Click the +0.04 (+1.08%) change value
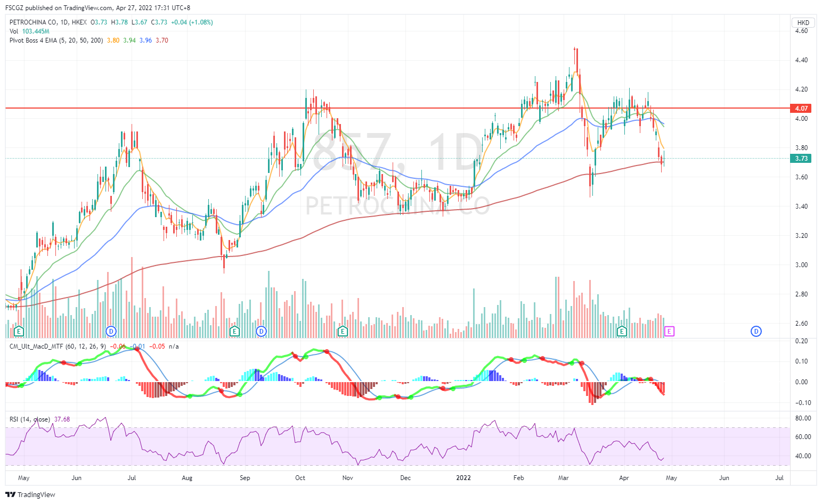The height and width of the screenshot is (504, 822). tap(192, 22)
